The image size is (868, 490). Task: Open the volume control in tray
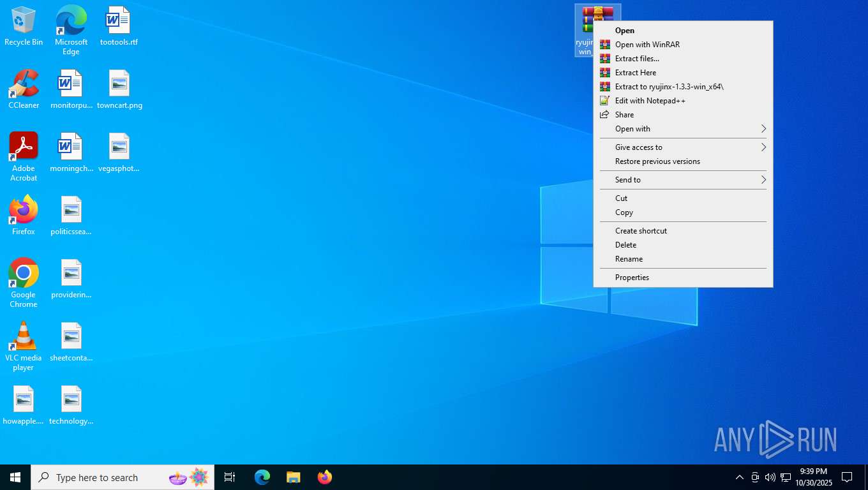[x=770, y=477]
